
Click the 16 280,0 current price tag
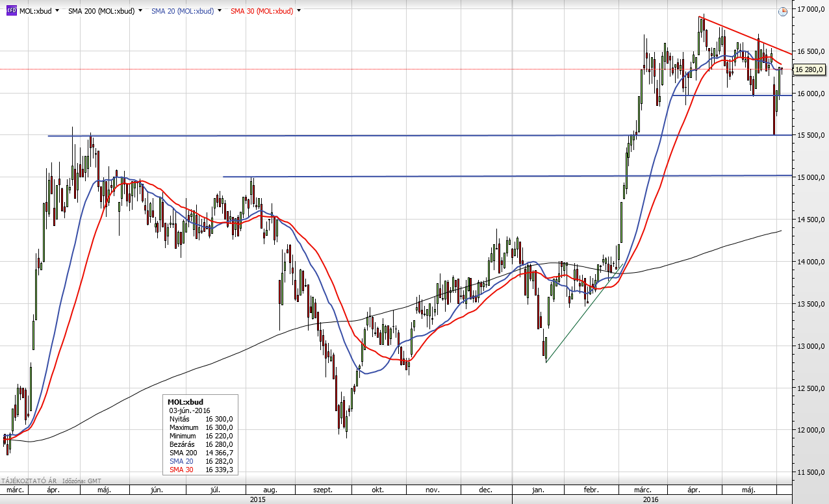tap(809, 69)
